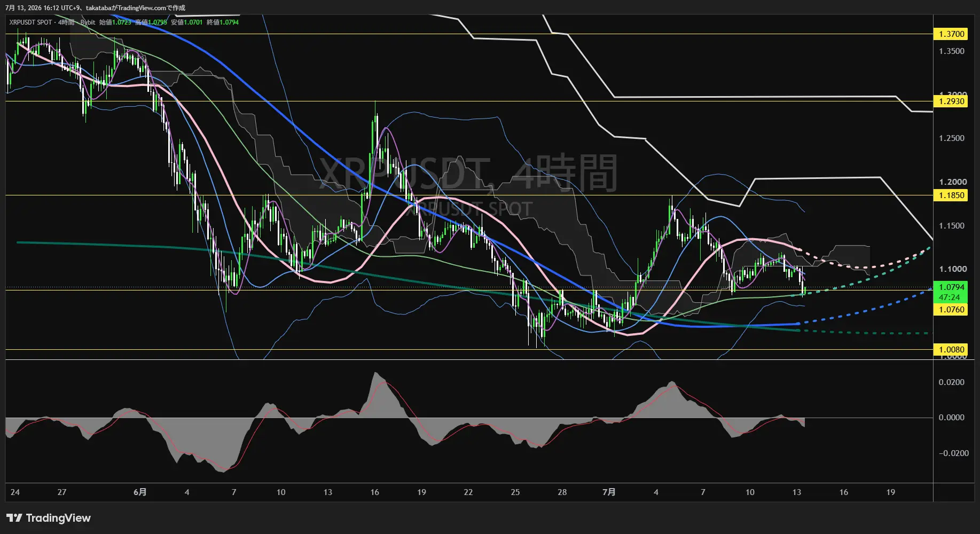This screenshot has height=534, width=980.
Task: Select the 1.2930 horizontal line price label
Action: pyautogui.click(x=951, y=101)
